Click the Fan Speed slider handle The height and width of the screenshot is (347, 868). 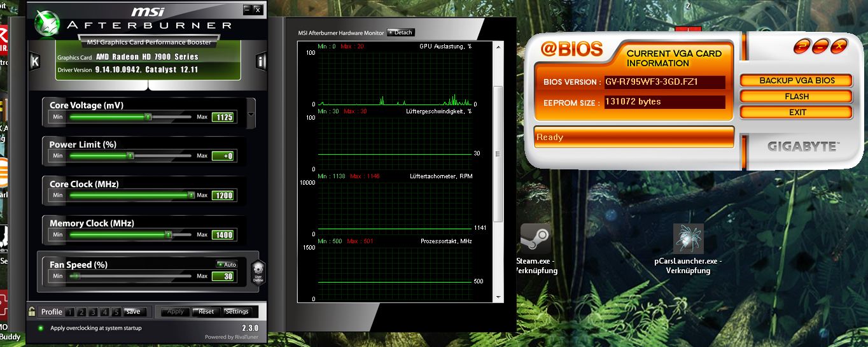(76, 276)
